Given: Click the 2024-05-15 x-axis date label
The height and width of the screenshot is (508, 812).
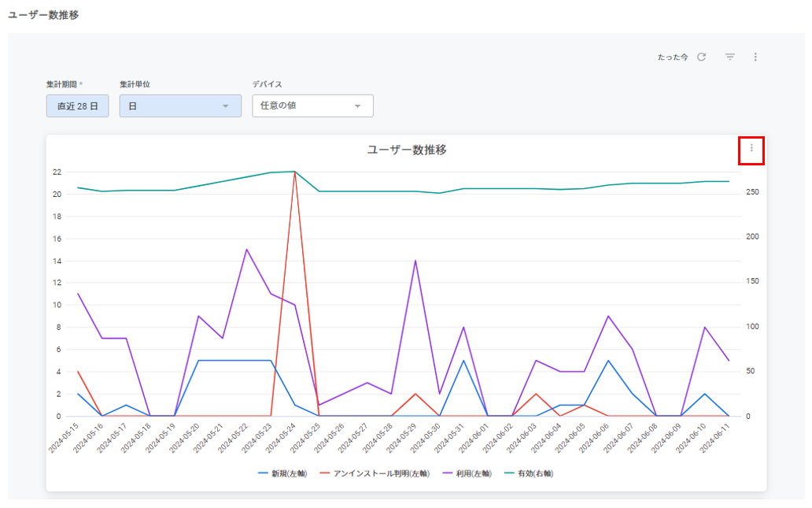Looking at the screenshot, I should click(64, 438).
